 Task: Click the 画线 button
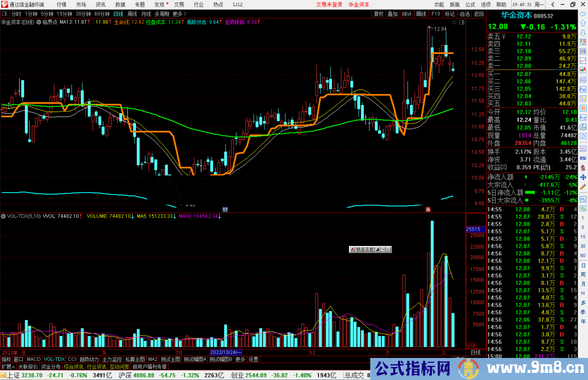pos(421,14)
